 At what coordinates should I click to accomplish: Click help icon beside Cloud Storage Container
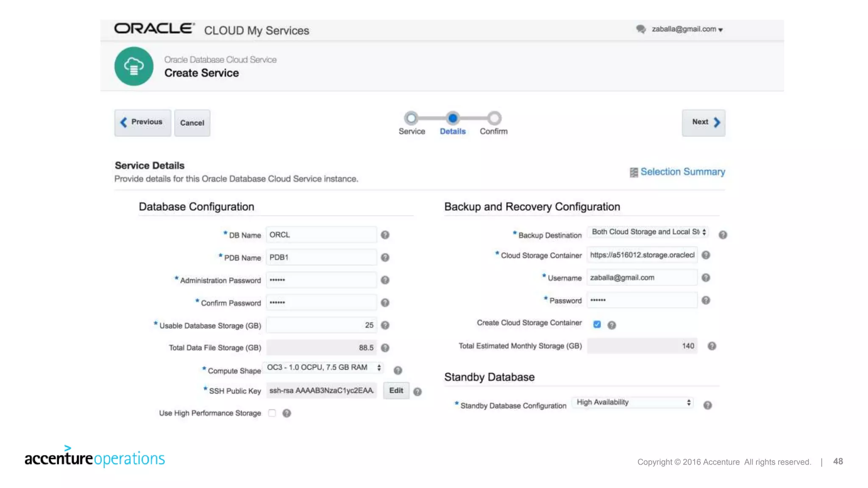click(706, 255)
